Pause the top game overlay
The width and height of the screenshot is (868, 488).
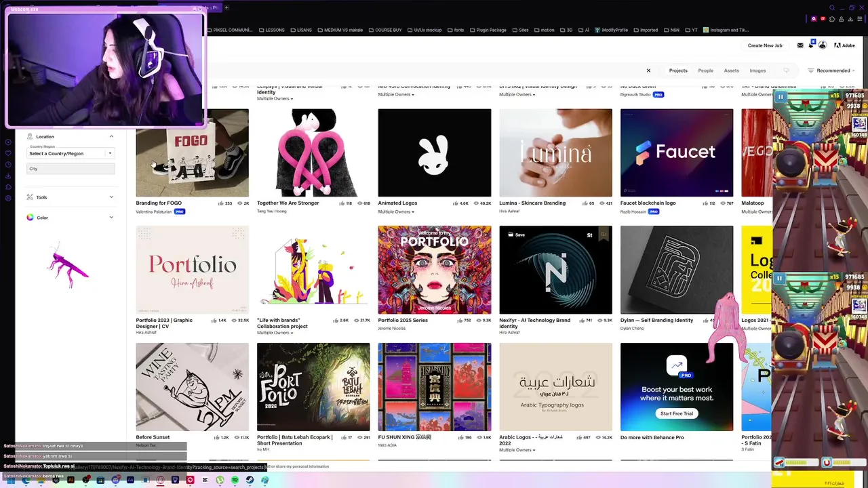coord(781,97)
